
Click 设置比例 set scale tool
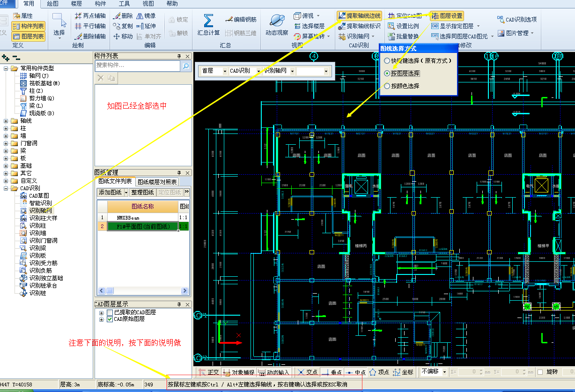404,26
